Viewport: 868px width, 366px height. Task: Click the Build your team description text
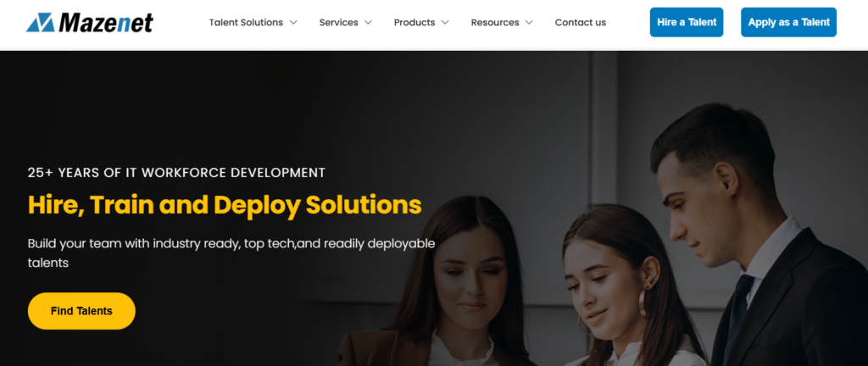[231, 252]
